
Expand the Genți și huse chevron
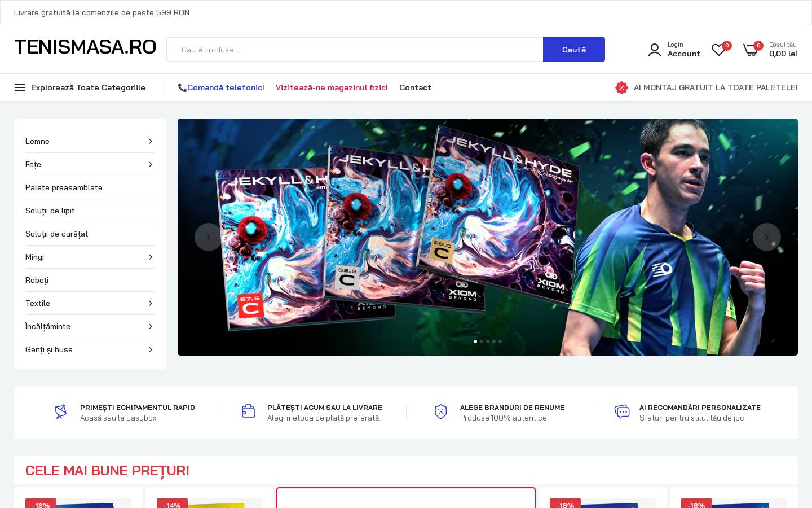tap(150, 349)
